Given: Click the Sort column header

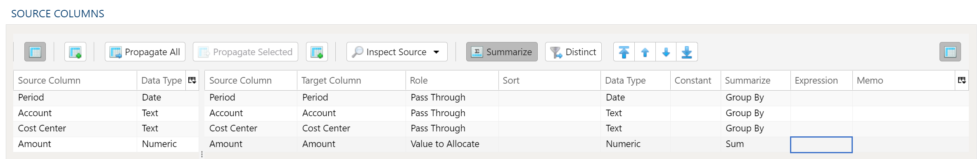Looking at the screenshot, I should (x=550, y=80).
